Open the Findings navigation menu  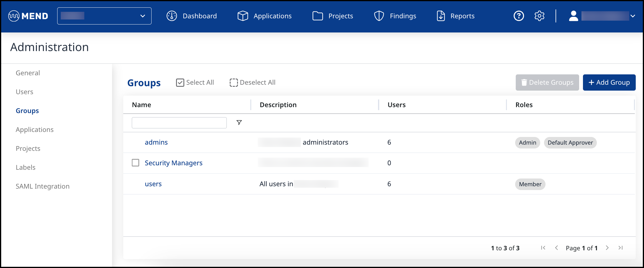pyautogui.click(x=395, y=16)
